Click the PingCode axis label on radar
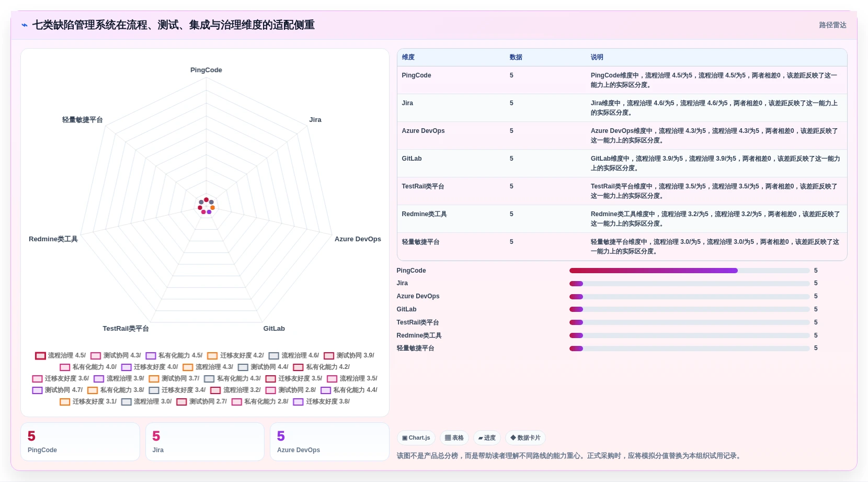The image size is (868, 482). tap(206, 70)
